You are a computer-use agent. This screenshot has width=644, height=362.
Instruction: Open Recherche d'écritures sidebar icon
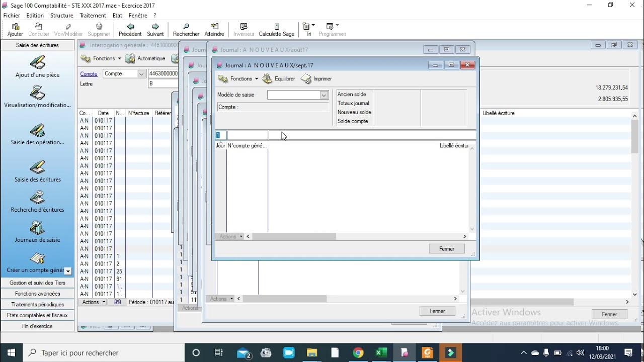pos(38,202)
